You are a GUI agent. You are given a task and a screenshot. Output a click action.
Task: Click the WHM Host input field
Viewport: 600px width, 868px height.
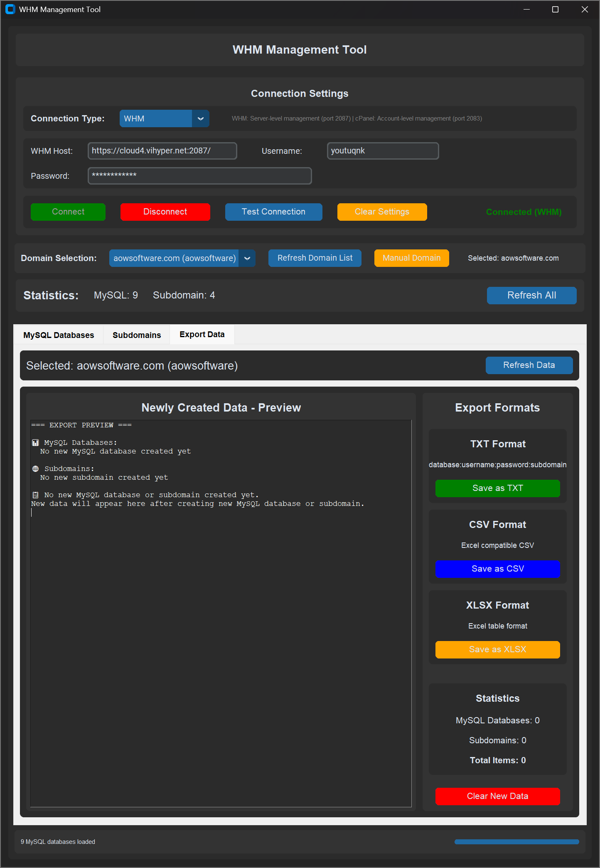point(162,151)
